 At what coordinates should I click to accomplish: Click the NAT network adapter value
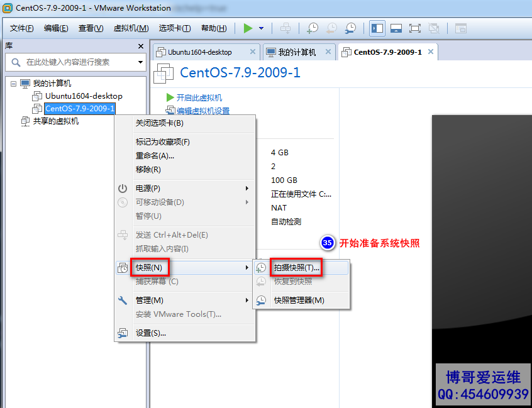point(279,208)
